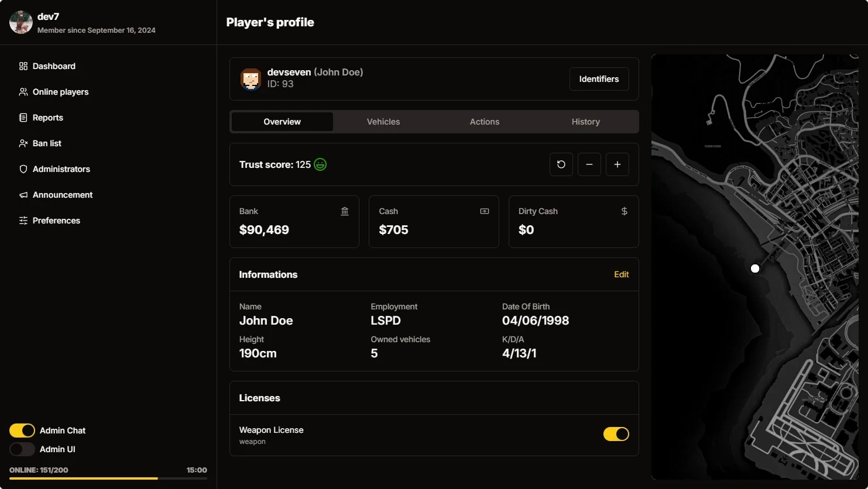Select the Administrators shield icon

tap(22, 169)
